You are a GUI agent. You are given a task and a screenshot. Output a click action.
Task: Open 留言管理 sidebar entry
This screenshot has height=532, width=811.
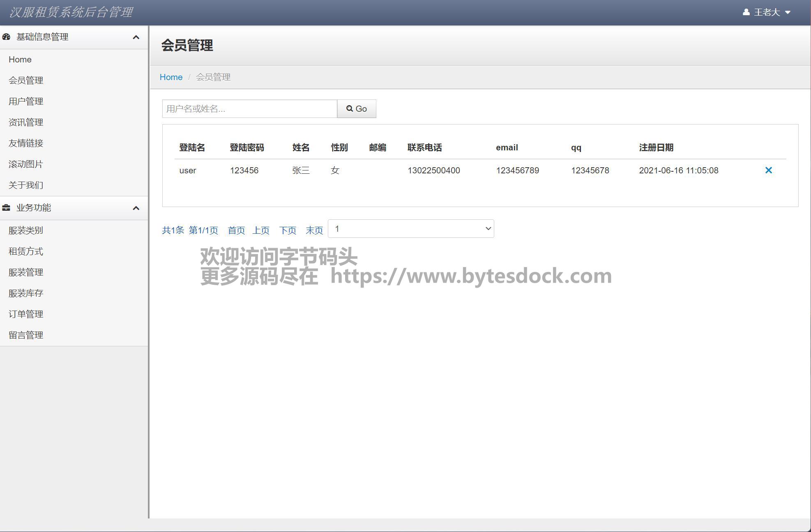point(26,335)
